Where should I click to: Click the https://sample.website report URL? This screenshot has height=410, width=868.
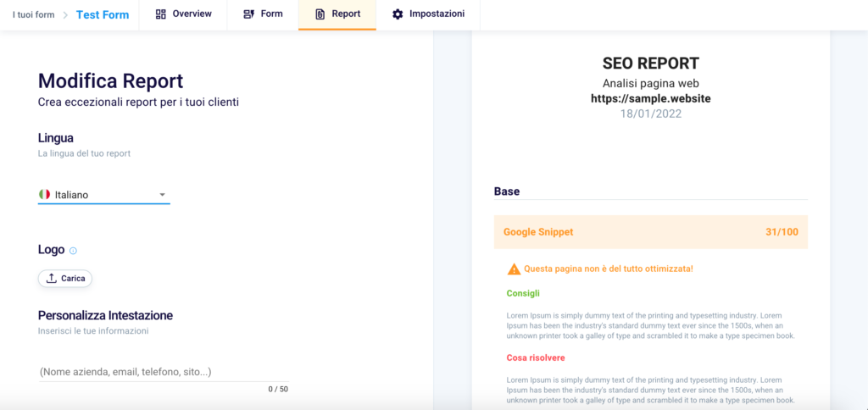(x=650, y=98)
